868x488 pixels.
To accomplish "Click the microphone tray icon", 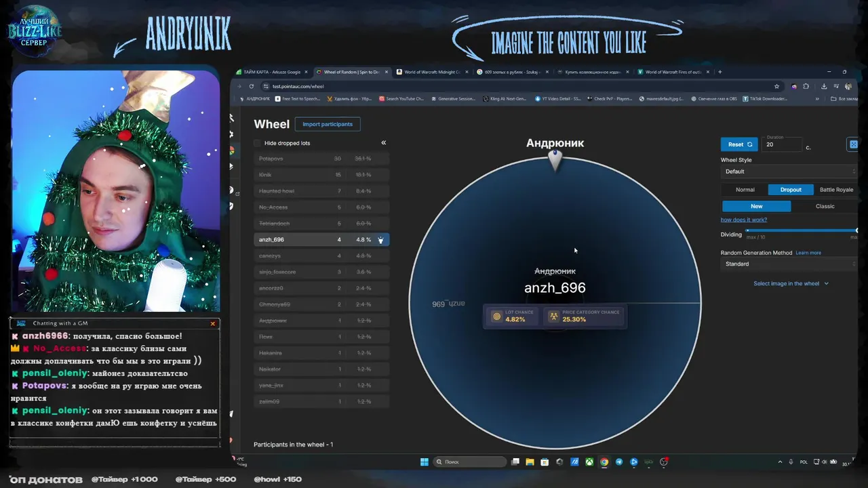I will click(x=791, y=462).
